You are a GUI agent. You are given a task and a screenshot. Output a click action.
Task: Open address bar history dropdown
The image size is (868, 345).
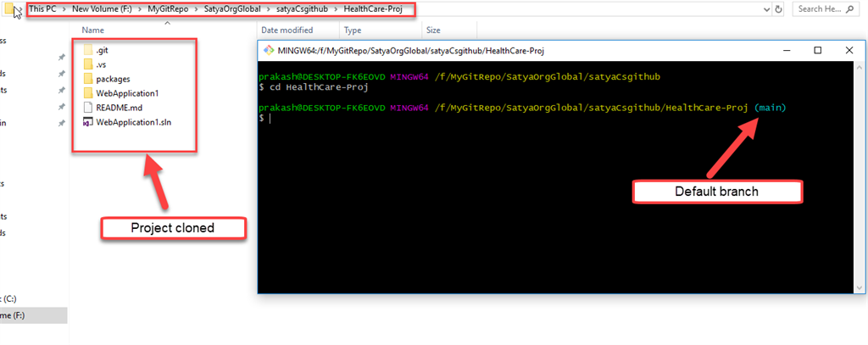pos(766,9)
